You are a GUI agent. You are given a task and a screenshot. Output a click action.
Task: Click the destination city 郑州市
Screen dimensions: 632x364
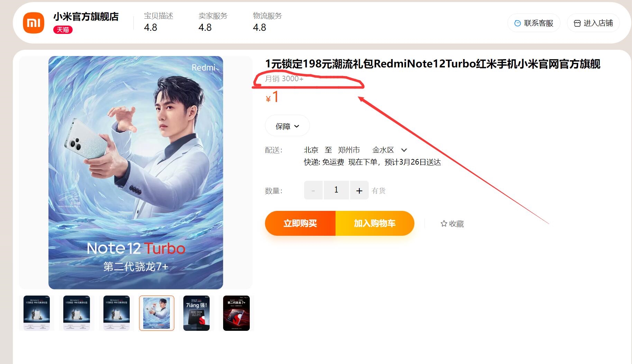pyautogui.click(x=349, y=150)
